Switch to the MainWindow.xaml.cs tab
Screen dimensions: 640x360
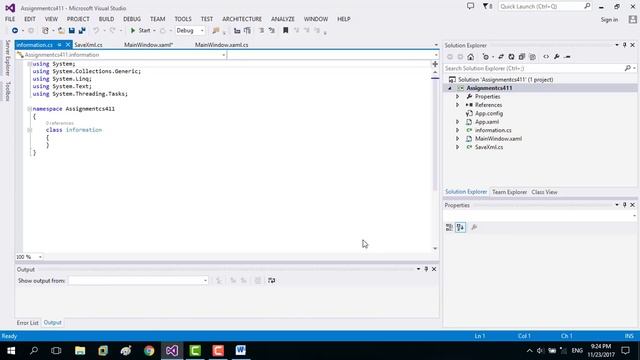[x=222, y=45]
